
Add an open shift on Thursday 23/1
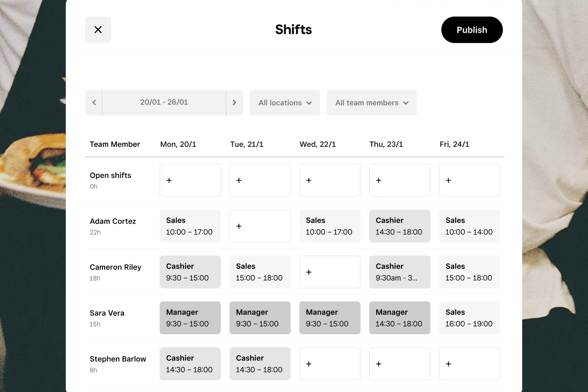(399, 180)
